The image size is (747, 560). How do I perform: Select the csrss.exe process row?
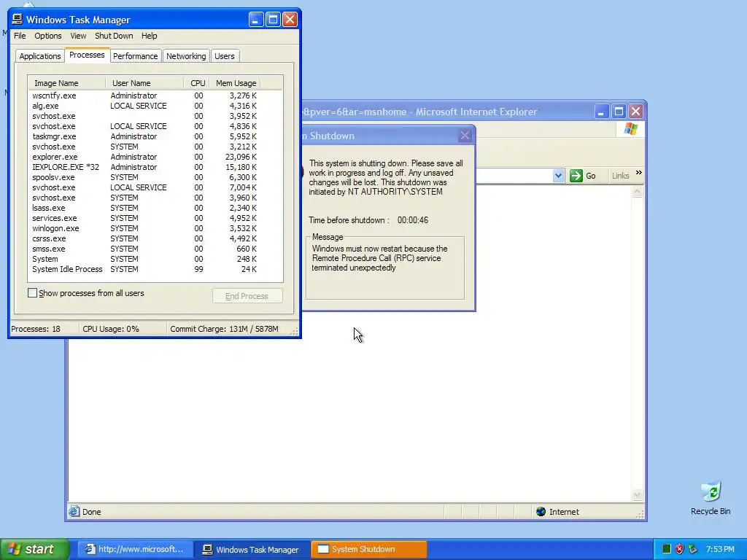click(x=155, y=238)
